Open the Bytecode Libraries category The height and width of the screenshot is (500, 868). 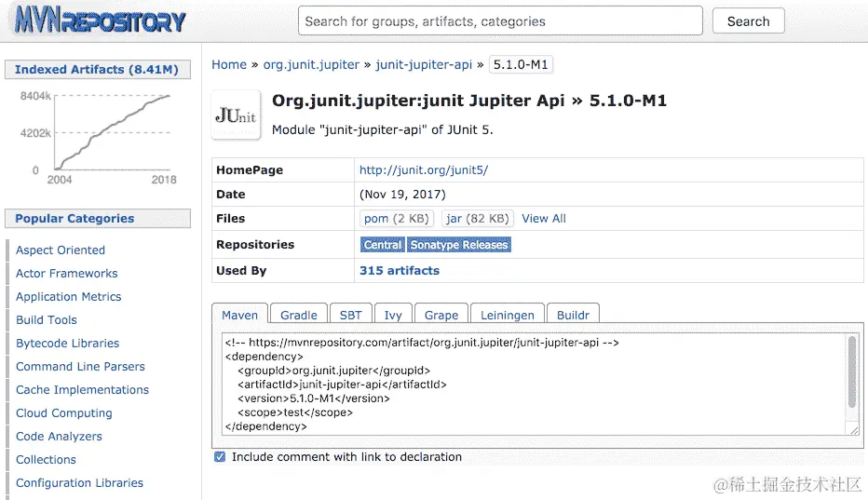[68, 343]
